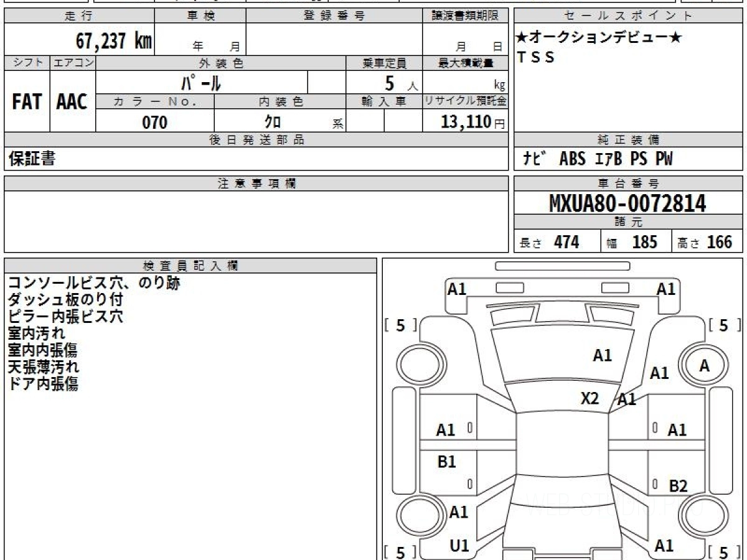Select the 13,110円 recycle deposit amount
Image resolution: width=747 pixels, height=560 pixels.
pos(473,122)
